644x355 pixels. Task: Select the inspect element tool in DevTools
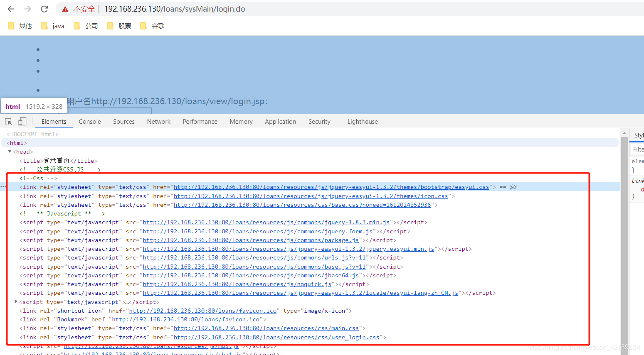tap(8, 121)
